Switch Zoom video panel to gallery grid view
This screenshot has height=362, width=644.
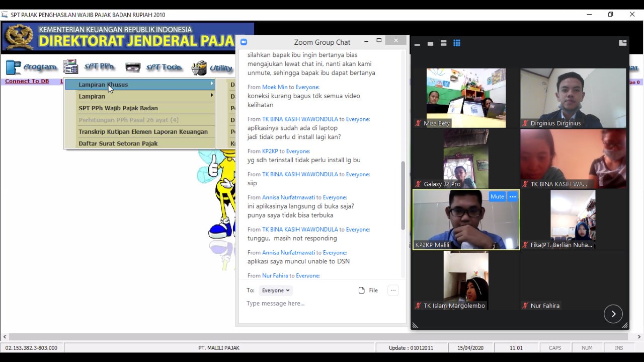pyautogui.click(x=457, y=43)
